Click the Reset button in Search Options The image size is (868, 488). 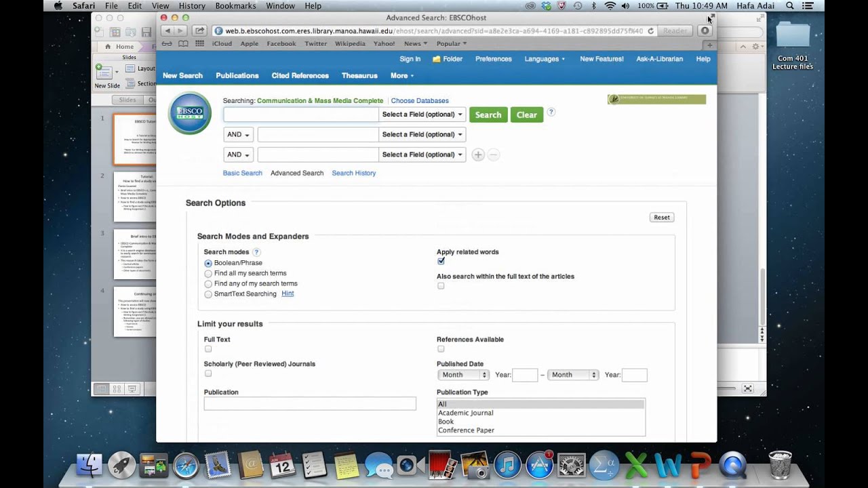[x=662, y=218]
